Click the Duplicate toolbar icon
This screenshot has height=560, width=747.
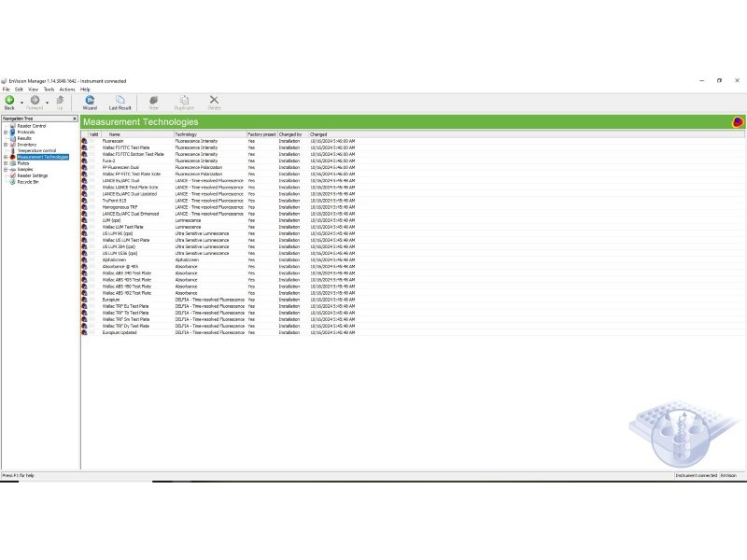[x=184, y=100]
